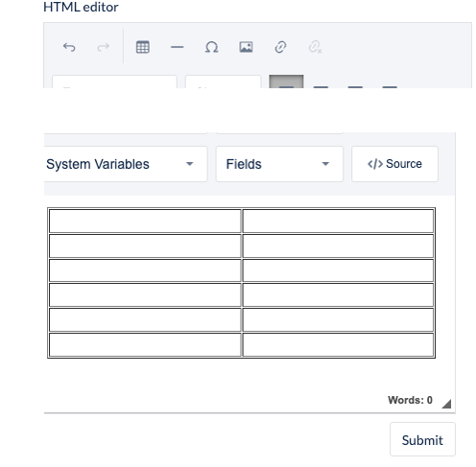Toggle the highlighted alignment button
This screenshot has width=476, height=467.
286,82
